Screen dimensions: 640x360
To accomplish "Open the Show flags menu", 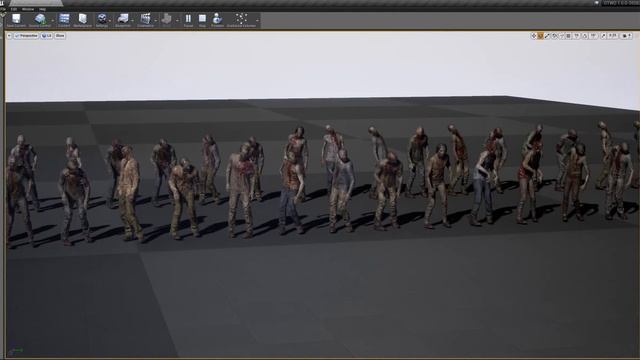I will [x=60, y=36].
